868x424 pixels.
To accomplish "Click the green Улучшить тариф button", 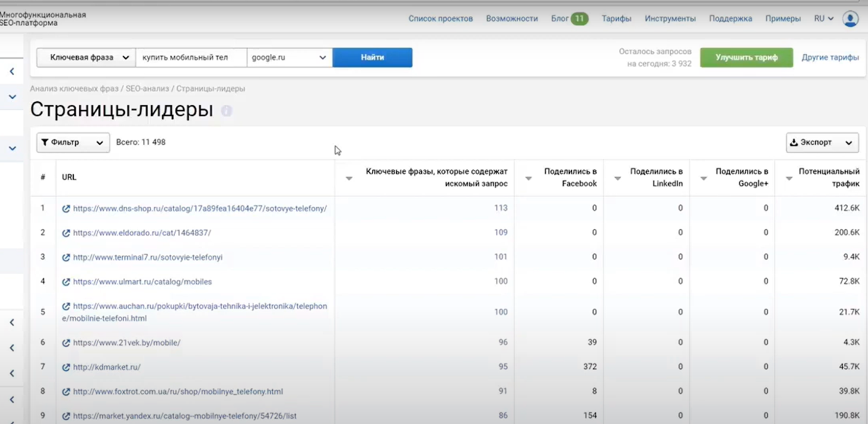I will pyautogui.click(x=746, y=57).
